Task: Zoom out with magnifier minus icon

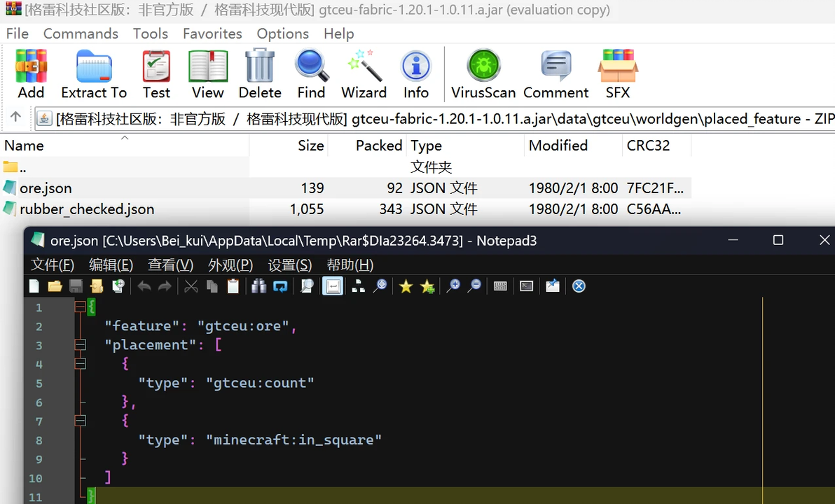Action: tap(474, 286)
